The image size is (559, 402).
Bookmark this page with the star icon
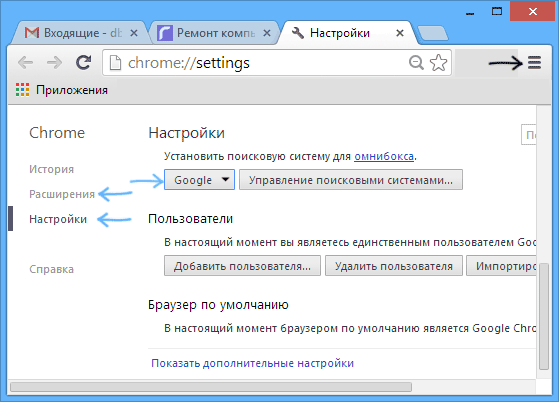pyautogui.click(x=438, y=63)
